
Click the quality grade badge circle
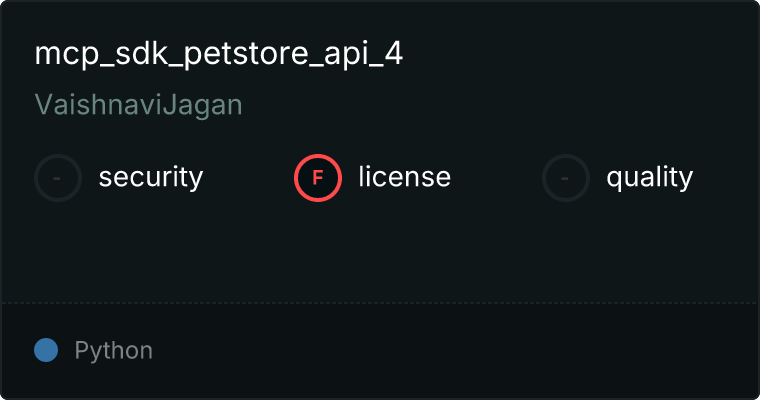pos(566,178)
